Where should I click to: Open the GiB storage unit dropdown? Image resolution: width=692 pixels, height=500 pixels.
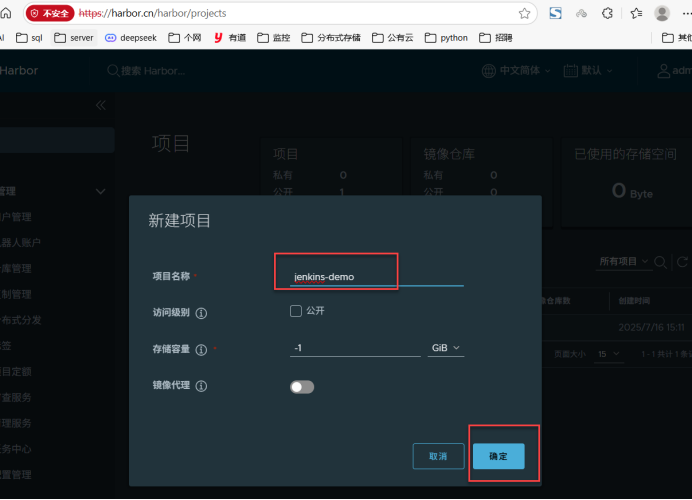[x=446, y=348]
